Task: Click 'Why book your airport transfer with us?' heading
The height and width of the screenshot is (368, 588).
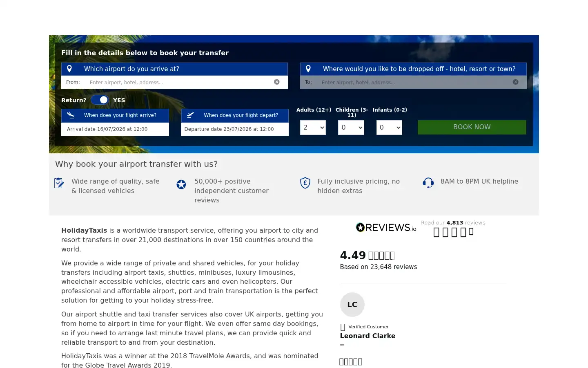Action: (x=136, y=164)
